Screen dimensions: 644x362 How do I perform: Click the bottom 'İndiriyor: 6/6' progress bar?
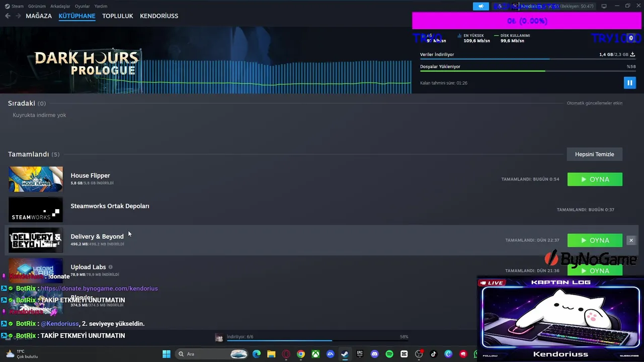click(317, 340)
